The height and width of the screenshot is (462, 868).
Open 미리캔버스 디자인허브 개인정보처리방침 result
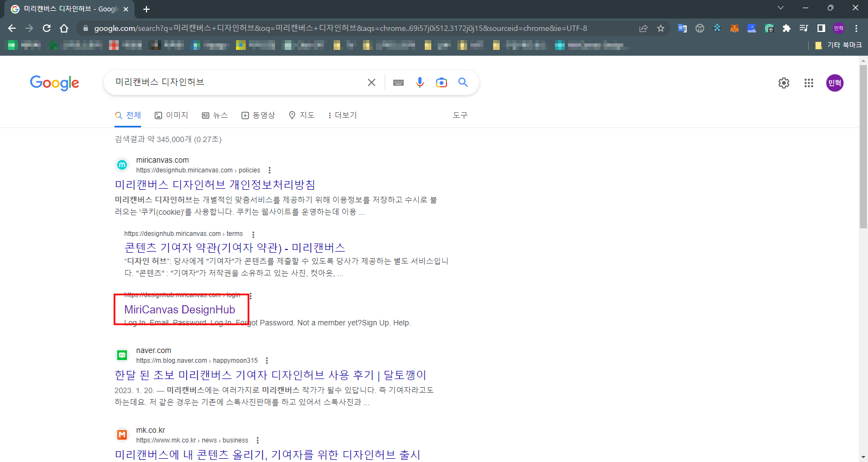pos(215,185)
